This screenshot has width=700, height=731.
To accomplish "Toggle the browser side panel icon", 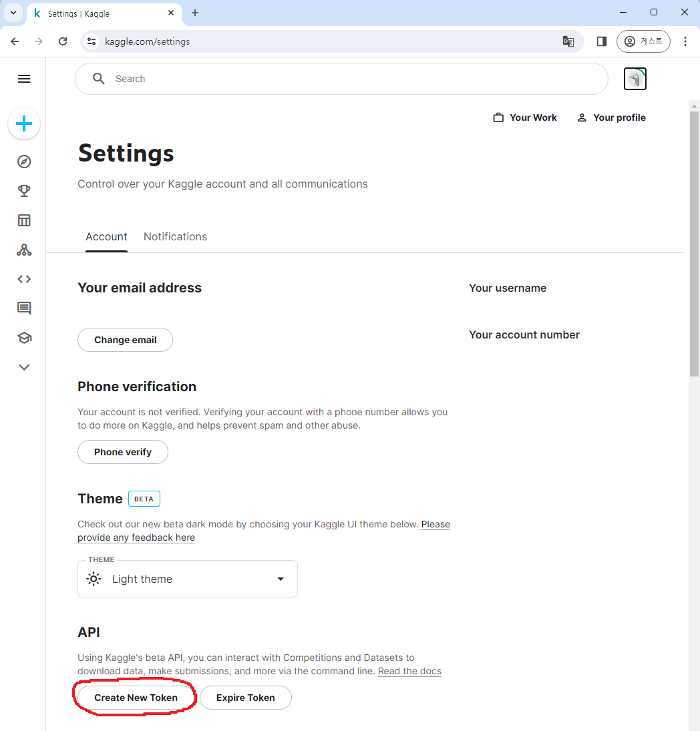I will point(602,41).
